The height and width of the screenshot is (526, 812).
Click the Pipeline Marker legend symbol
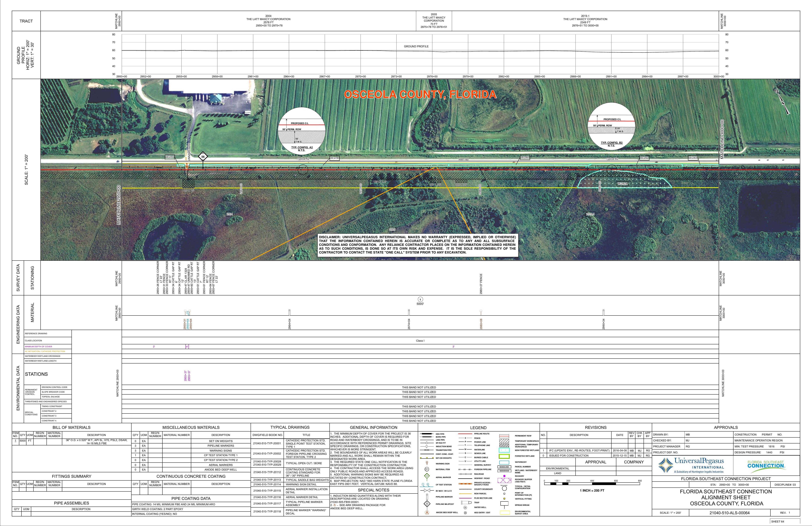pyautogui.click(x=427, y=497)
